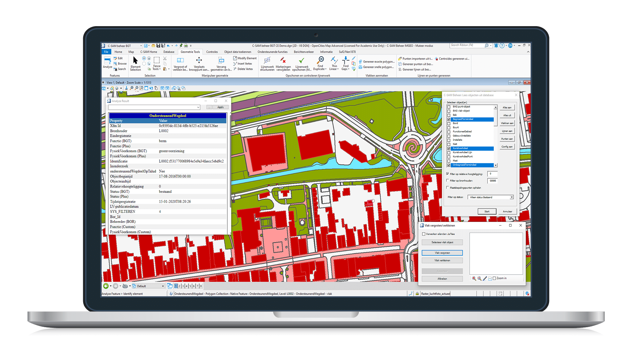Collapse the ribbon with chevron
This screenshot has height=362, width=644.
tap(528, 52)
